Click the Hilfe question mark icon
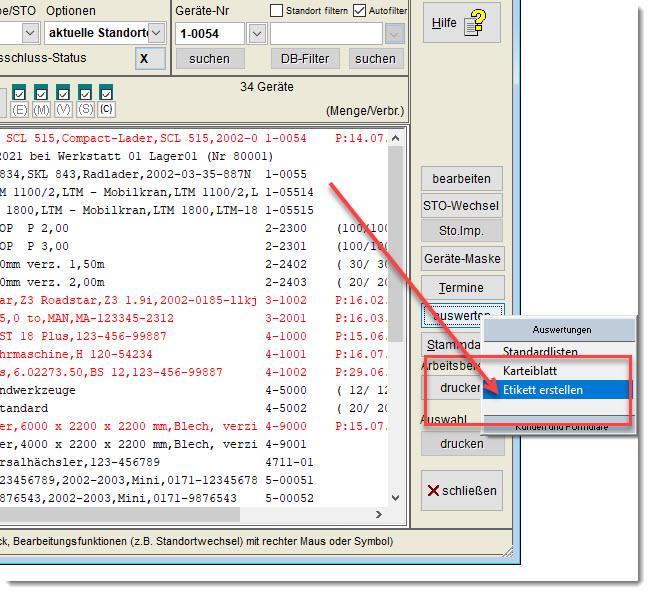This screenshot has width=650, height=593. (x=482, y=21)
